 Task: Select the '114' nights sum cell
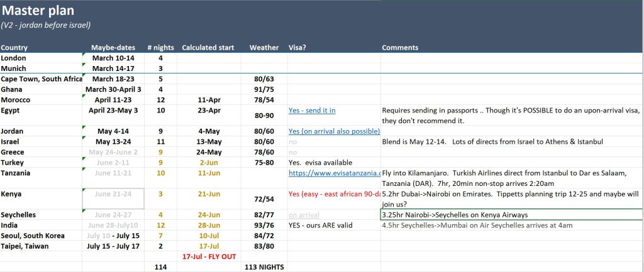[160, 267]
